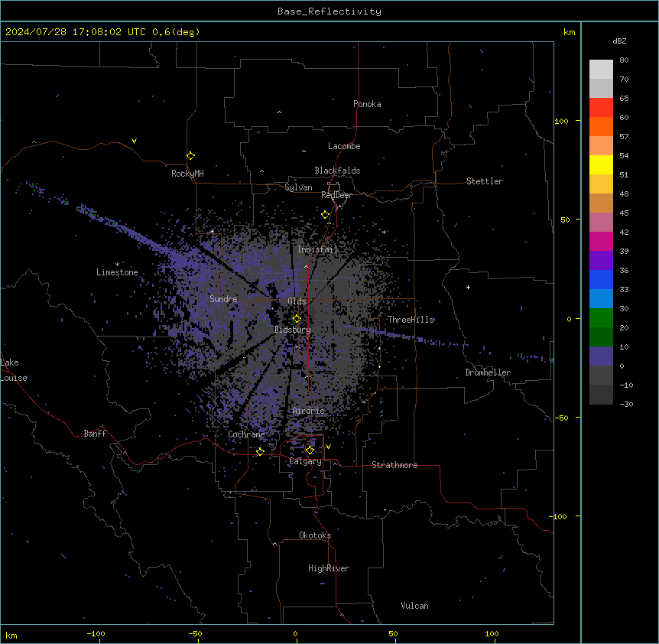Click the Blackfalds town label

pyautogui.click(x=337, y=171)
